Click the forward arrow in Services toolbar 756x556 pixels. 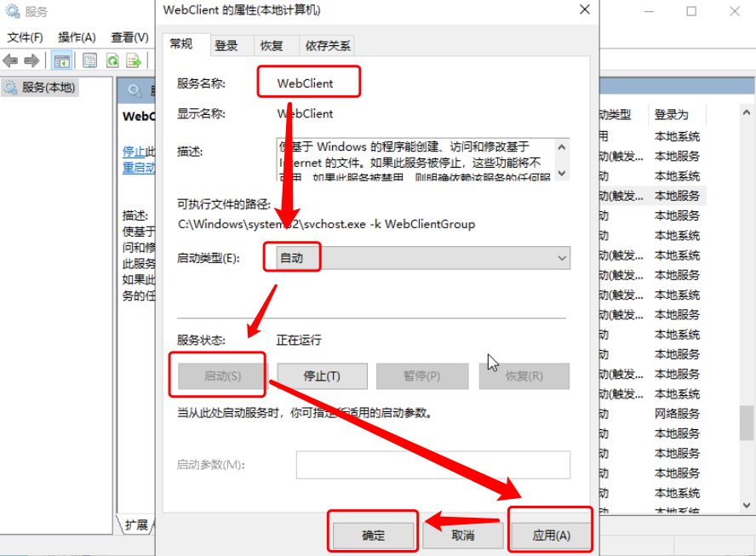pos(31,60)
